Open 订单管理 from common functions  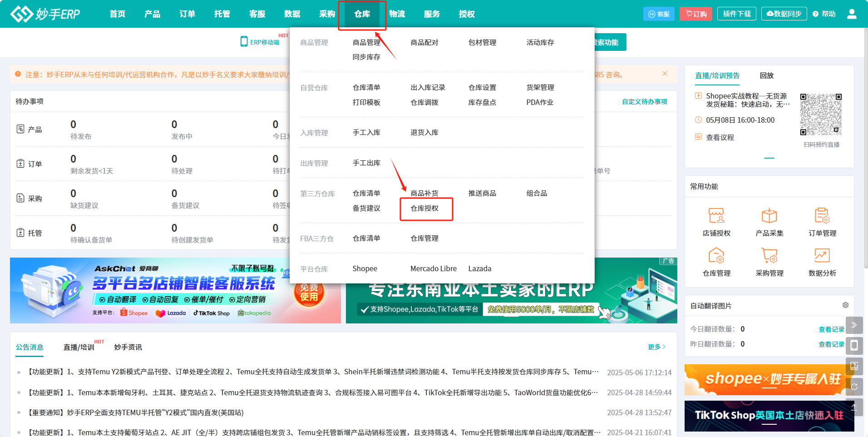tap(822, 216)
